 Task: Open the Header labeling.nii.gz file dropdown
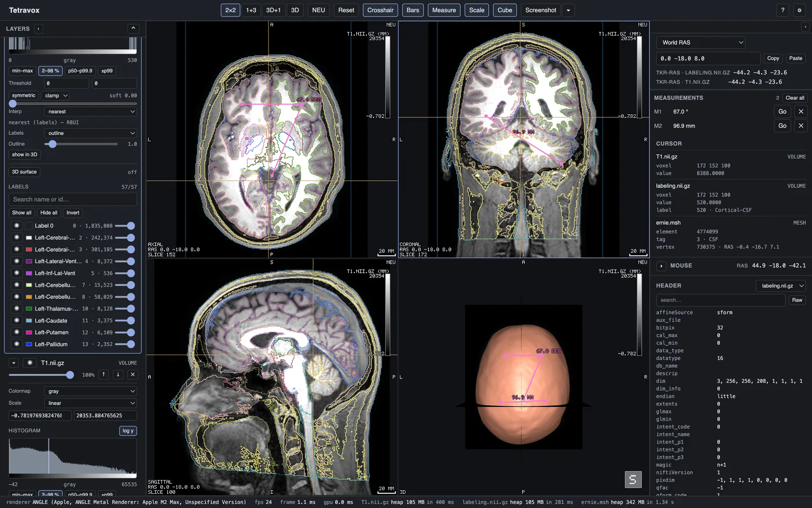click(781, 286)
